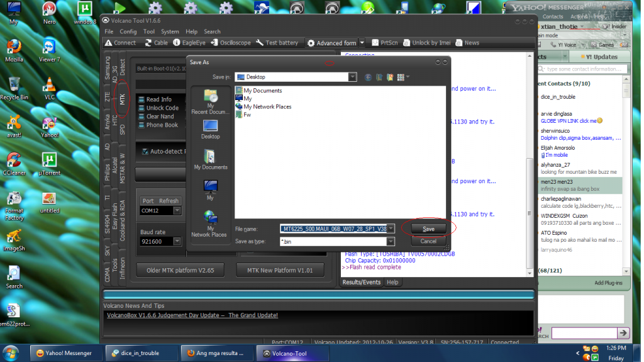Open Y! Updates tab in Yahoo Messenger
The height and width of the screenshot is (362, 644).
[x=599, y=57]
